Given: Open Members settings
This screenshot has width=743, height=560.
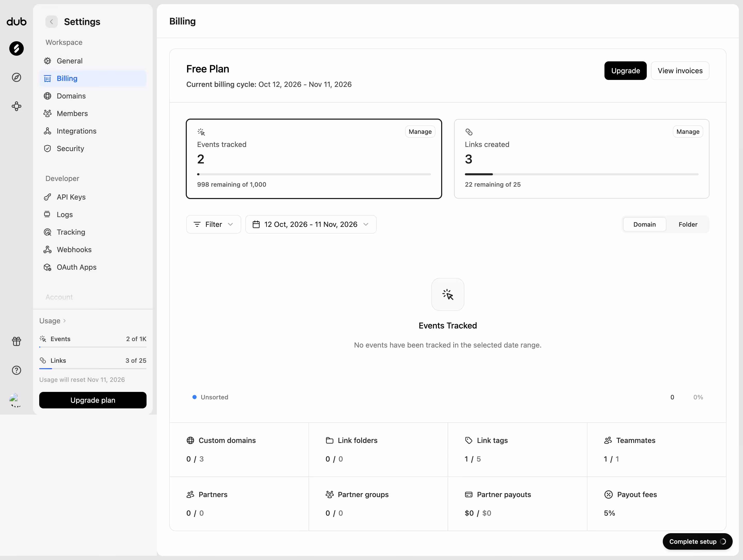Looking at the screenshot, I should [x=93, y=113].
